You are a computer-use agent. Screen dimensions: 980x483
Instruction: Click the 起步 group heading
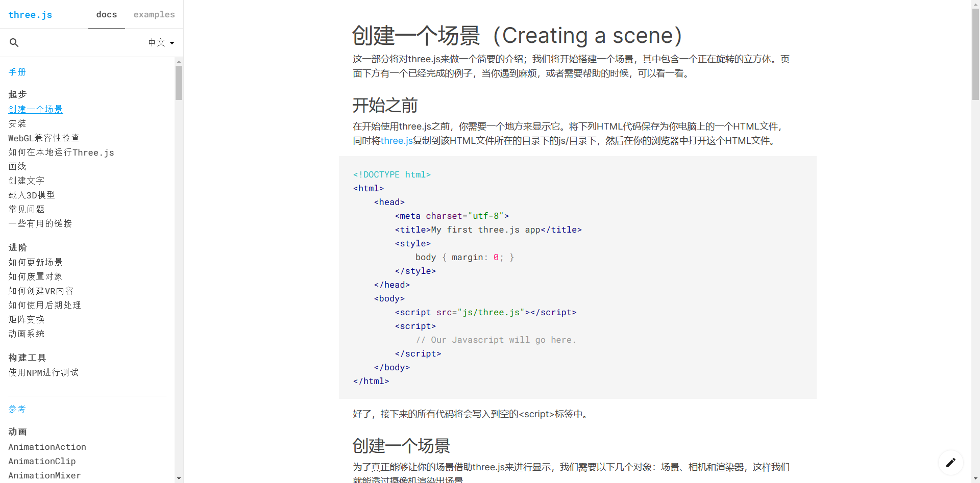17,94
